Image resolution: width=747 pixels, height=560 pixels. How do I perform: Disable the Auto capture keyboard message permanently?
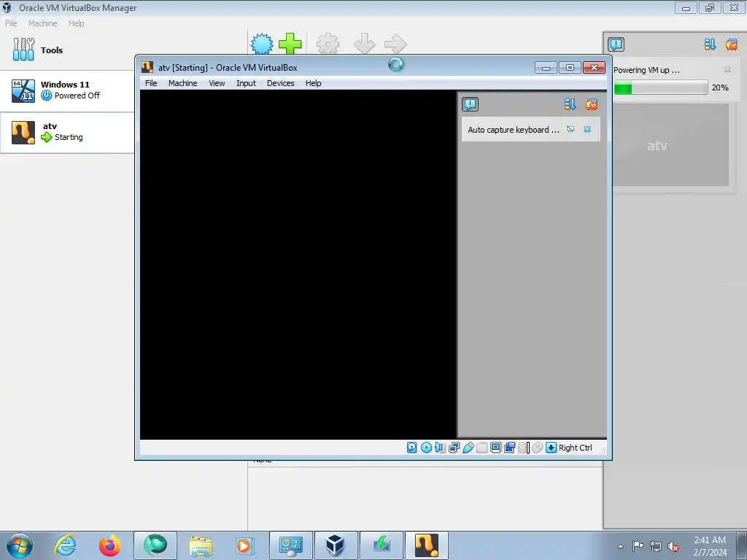pyautogui.click(x=570, y=130)
